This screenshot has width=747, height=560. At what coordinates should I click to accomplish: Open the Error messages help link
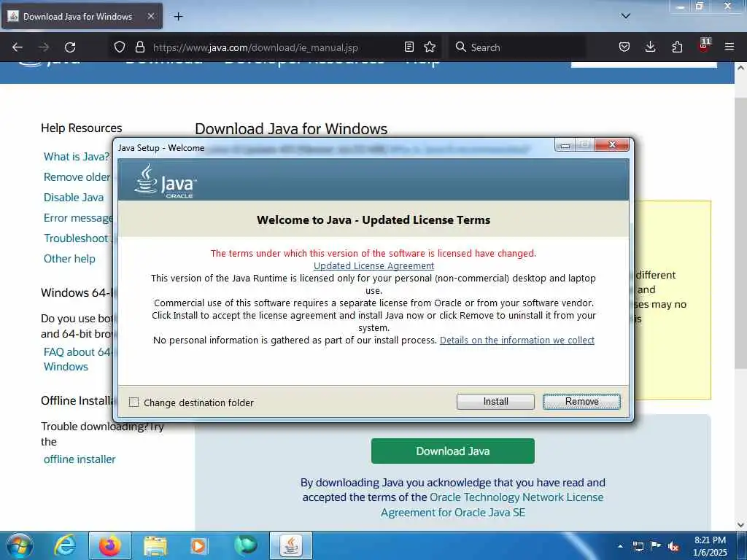[x=79, y=218]
